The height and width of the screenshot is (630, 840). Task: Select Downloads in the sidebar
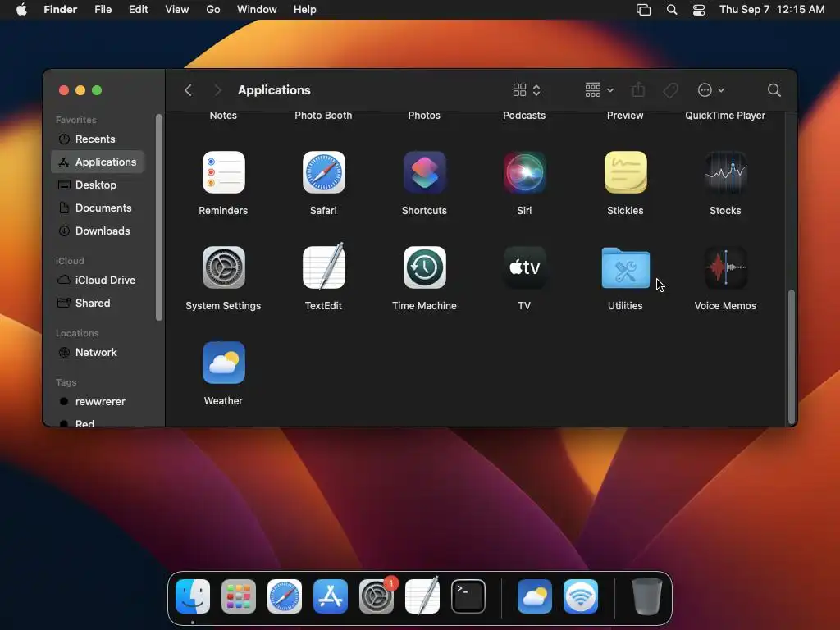tap(98, 231)
